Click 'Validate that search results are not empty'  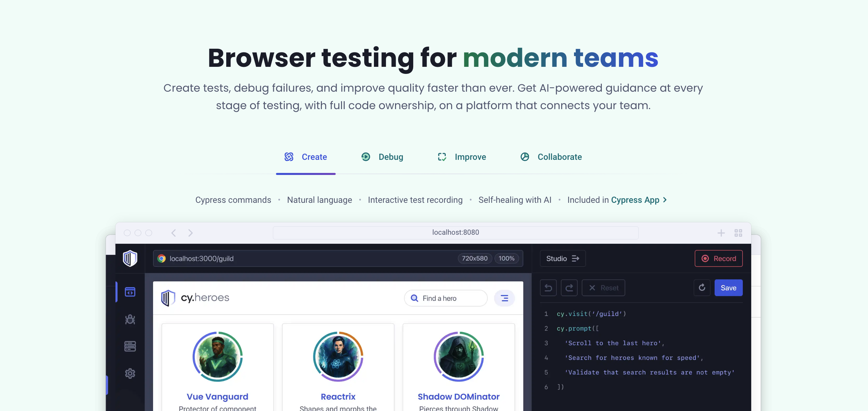[x=649, y=373]
